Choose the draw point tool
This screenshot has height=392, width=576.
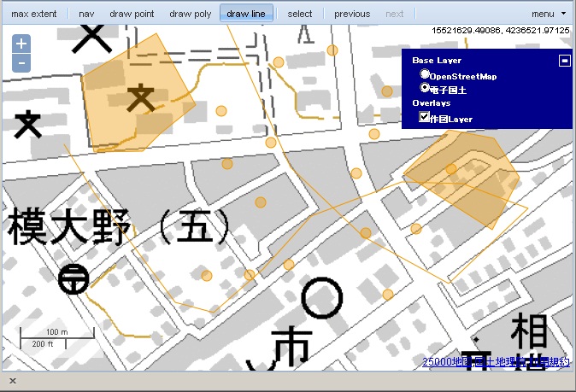pos(132,14)
